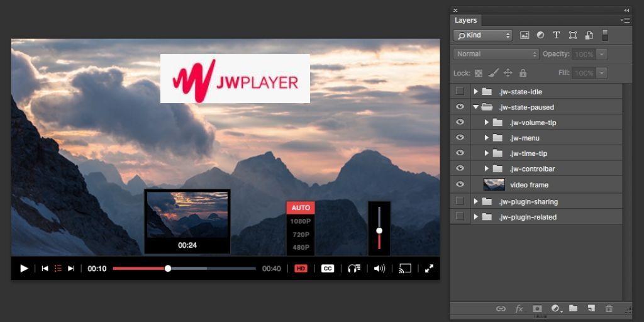Select 720P quality option

[x=301, y=235]
